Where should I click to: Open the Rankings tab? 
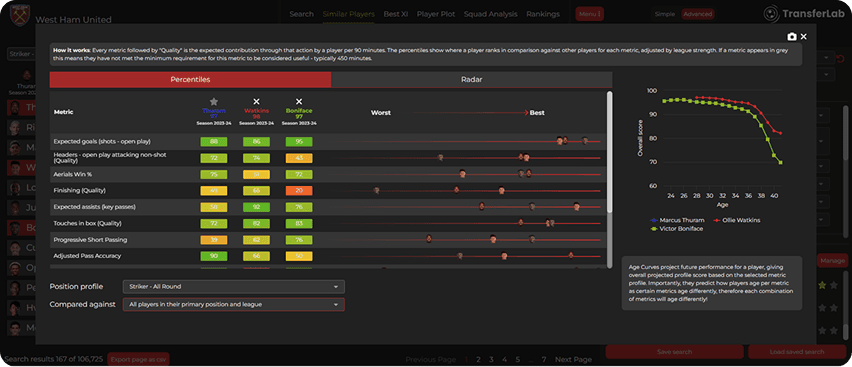pos(543,14)
